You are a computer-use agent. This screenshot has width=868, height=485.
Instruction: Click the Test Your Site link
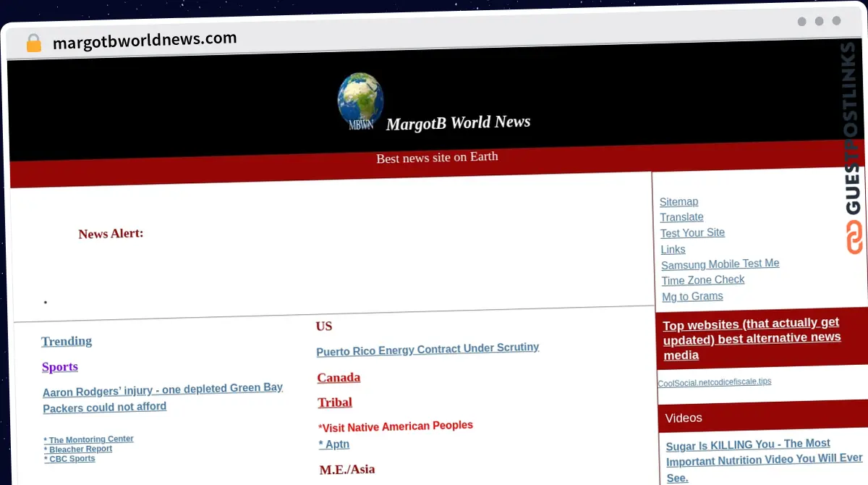692,233
